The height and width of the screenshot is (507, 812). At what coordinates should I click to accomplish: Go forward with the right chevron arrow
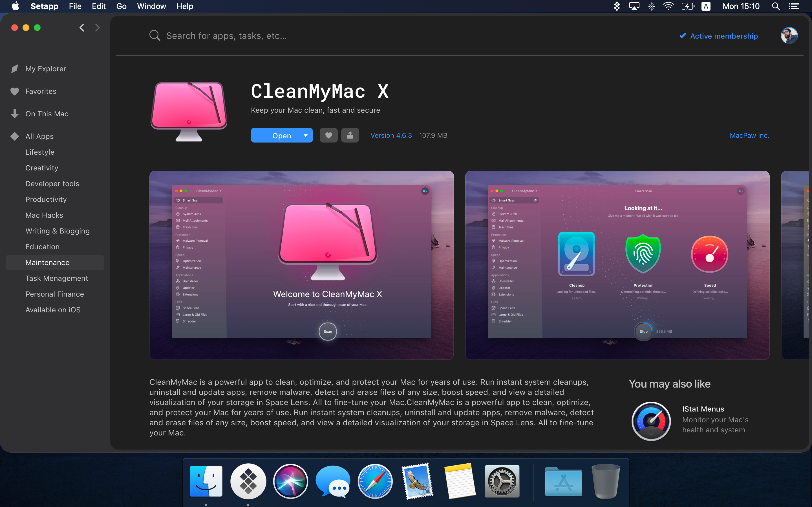pos(97,28)
